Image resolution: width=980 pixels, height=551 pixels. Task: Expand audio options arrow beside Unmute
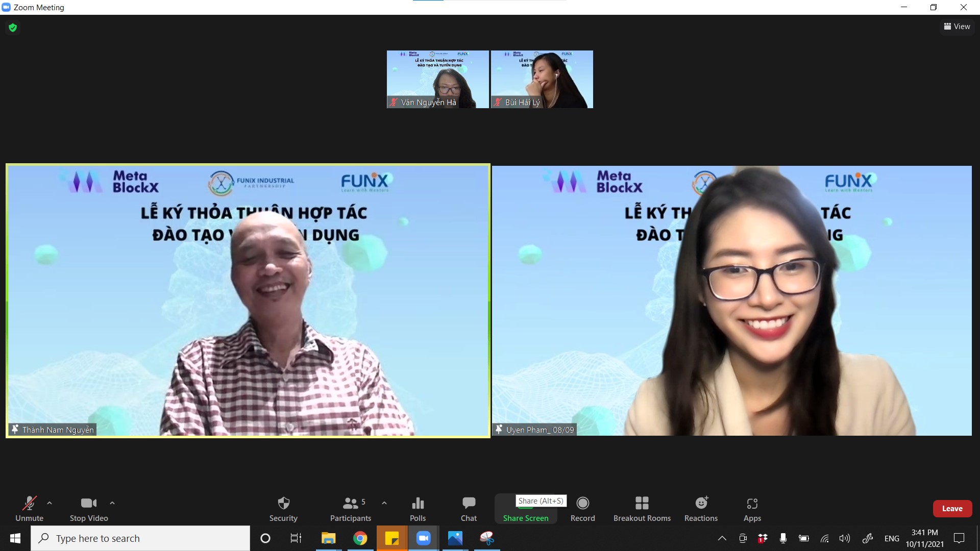tap(50, 503)
